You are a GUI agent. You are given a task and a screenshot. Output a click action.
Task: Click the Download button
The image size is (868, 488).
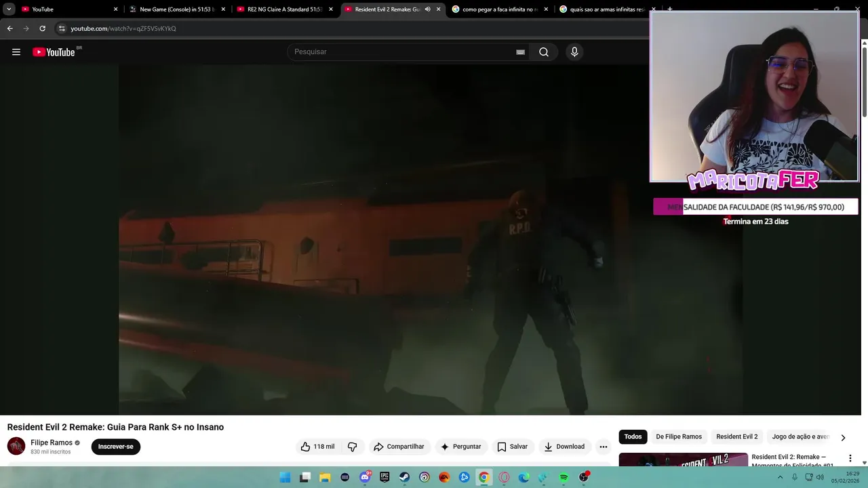(x=564, y=447)
